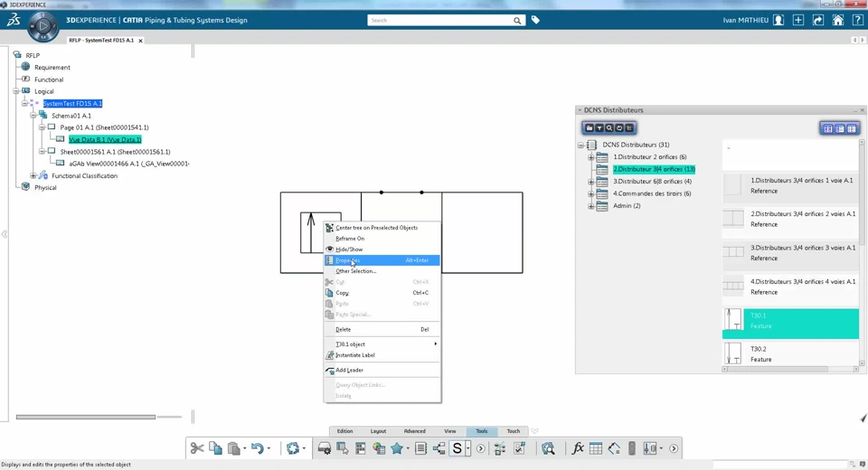This screenshot has width=868, height=470.
Task: Expand 3.Distributeur 6|8 orifices chapter
Action: pyautogui.click(x=590, y=182)
